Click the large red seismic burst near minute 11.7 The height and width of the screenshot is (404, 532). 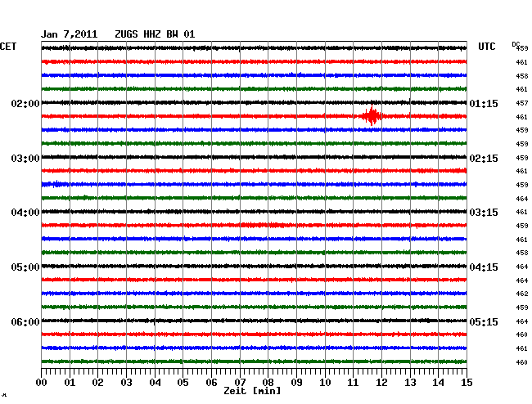coord(372,115)
